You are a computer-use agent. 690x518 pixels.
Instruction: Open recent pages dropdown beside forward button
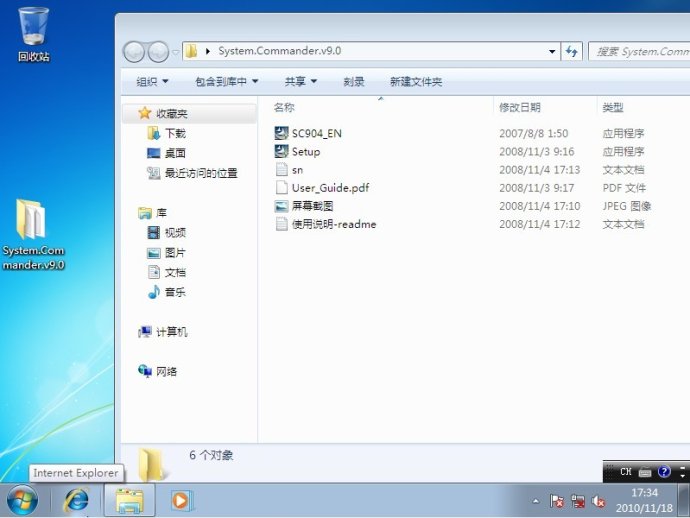(175, 52)
